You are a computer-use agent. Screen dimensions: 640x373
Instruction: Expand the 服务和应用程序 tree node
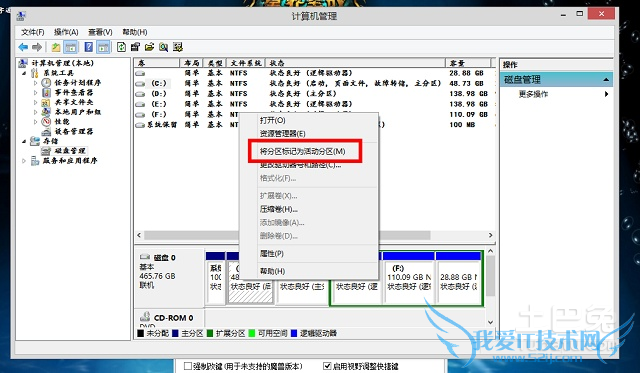click(x=24, y=161)
